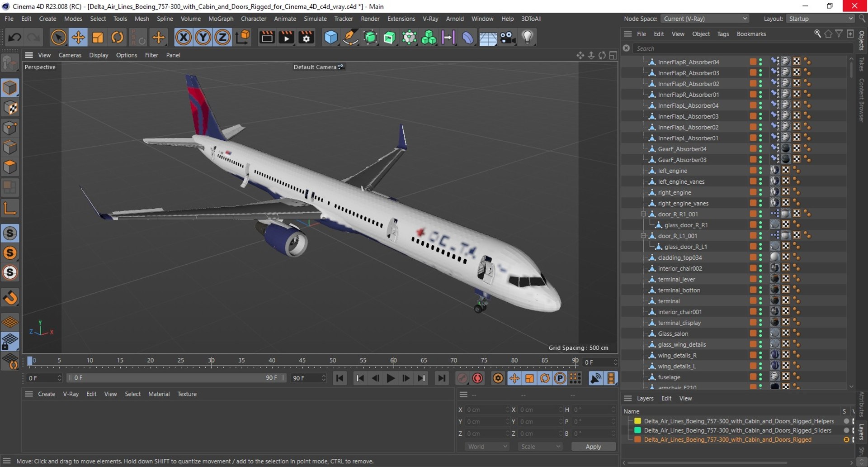This screenshot has height=467, width=868.
Task: Open the Extensions menu
Action: click(401, 19)
